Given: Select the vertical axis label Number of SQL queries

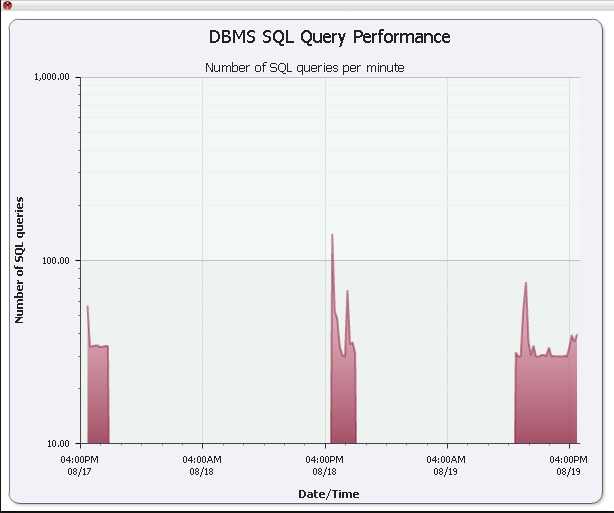Looking at the screenshot, I should pos(19,260).
